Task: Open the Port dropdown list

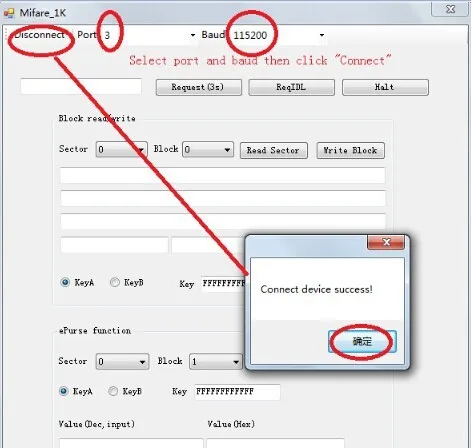Action: pos(192,35)
